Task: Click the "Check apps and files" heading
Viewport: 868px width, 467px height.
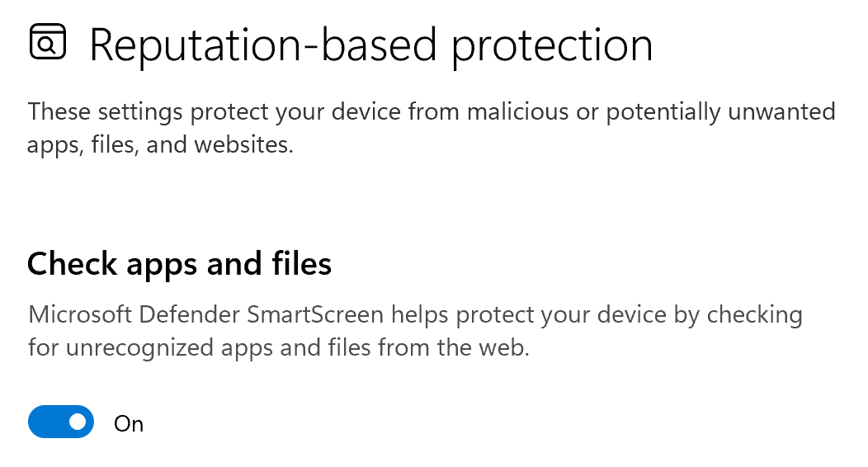Action: pyautogui.click(x=179, y=264)
